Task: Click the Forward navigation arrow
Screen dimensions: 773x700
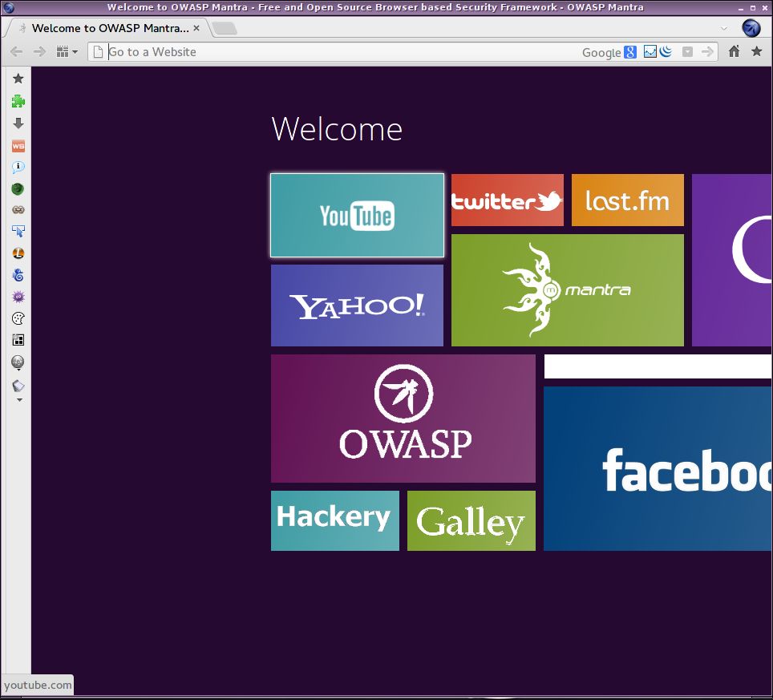Action: 39,52
